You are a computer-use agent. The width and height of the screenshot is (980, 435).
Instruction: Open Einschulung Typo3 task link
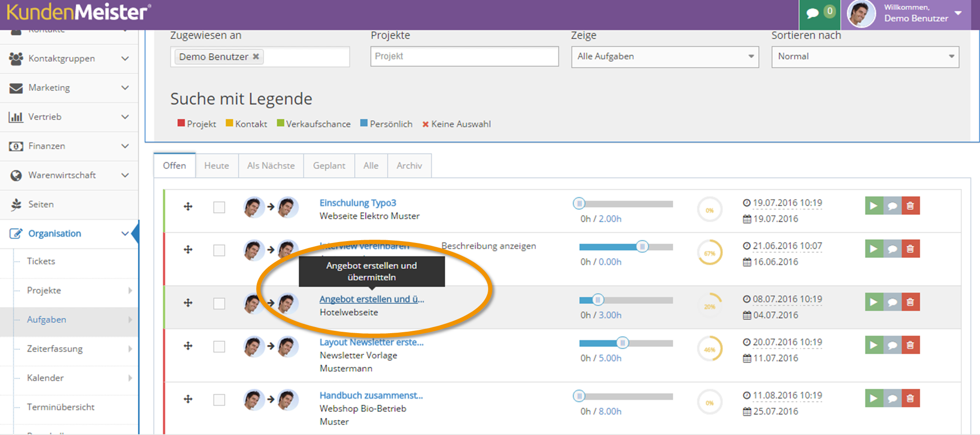pos(358,203)
